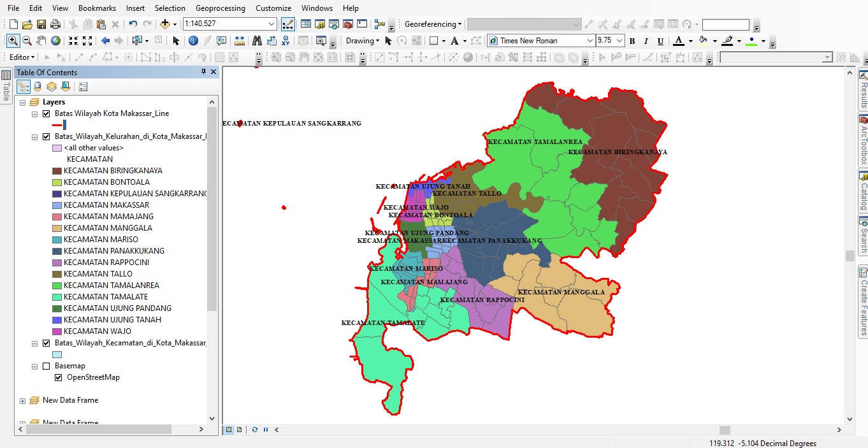This screenshot has height=448, width=868.
Task: Open the Geoprocessing menu
Action: [221, 8]
